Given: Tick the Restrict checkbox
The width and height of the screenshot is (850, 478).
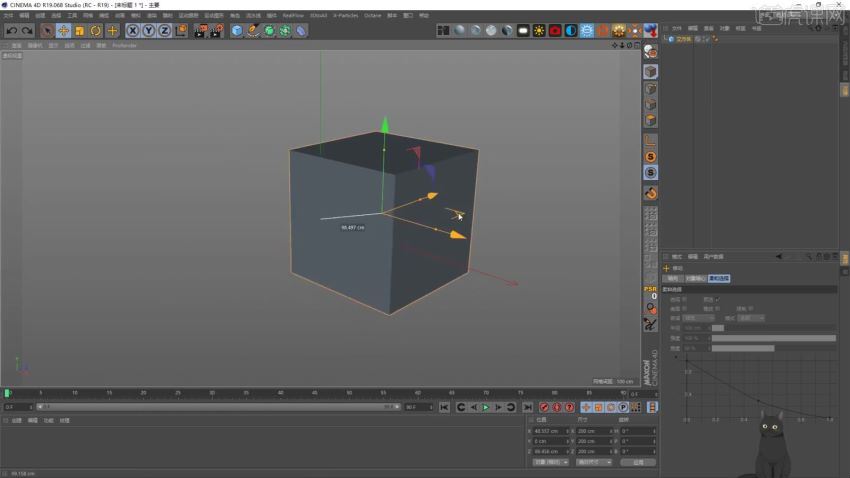Looking at the screenshot, I should (x=750, y=308).
